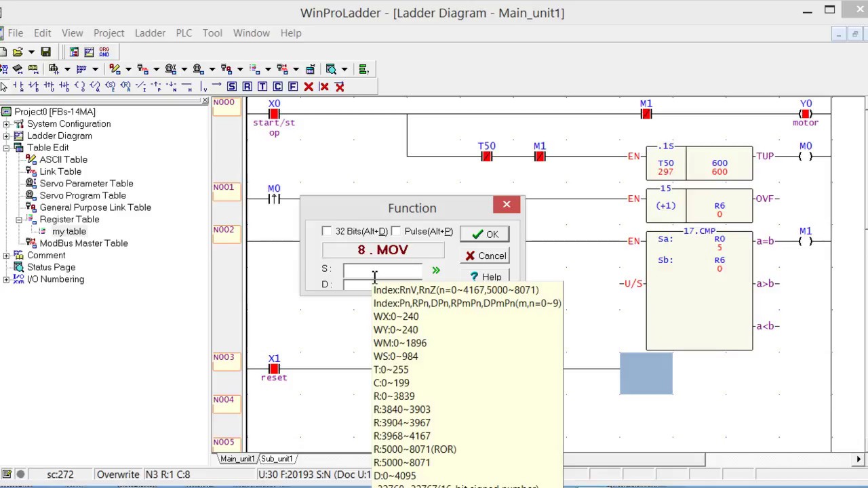868x488 pixels.
Task: Save the project with the floppy icon
Action: click(45, 52)
